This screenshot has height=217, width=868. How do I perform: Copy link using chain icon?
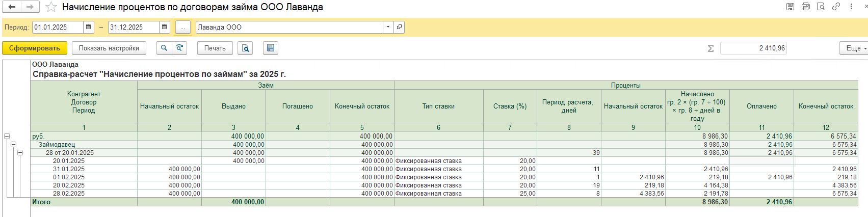836,7
